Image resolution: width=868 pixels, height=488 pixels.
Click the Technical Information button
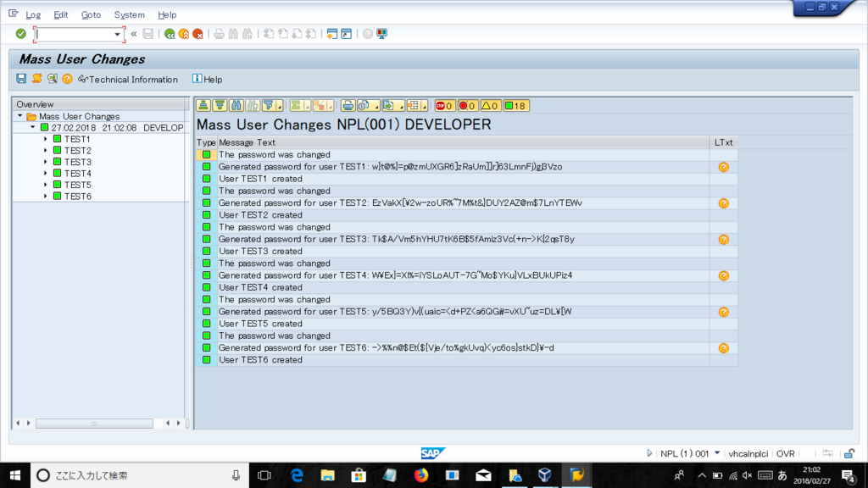pyautogui.click(x=128, y=79)
